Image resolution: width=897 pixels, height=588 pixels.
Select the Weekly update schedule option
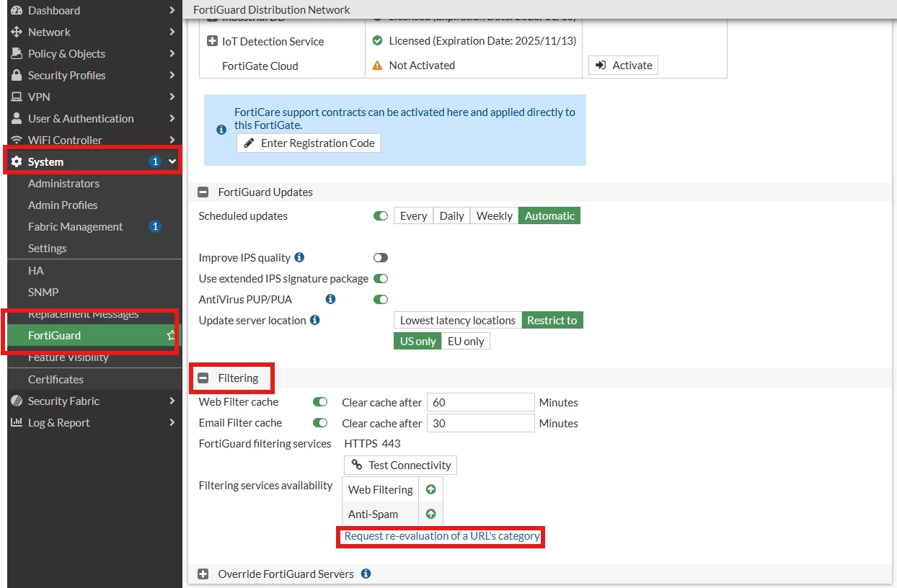(x=495, y=215)
